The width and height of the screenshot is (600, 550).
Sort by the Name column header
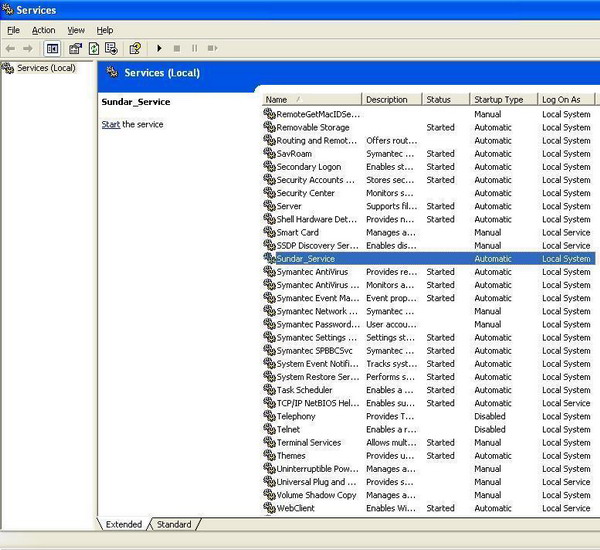(312, 100)
